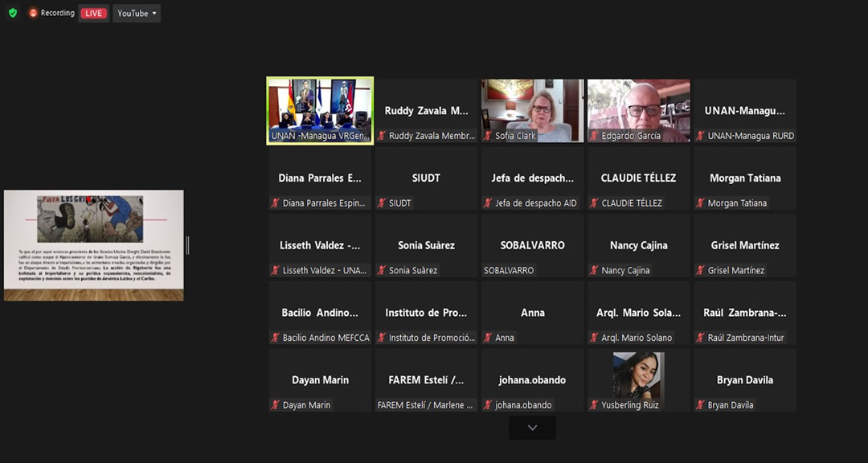
Task: Click the red recording indicator icon
Action: coord(34,13)
